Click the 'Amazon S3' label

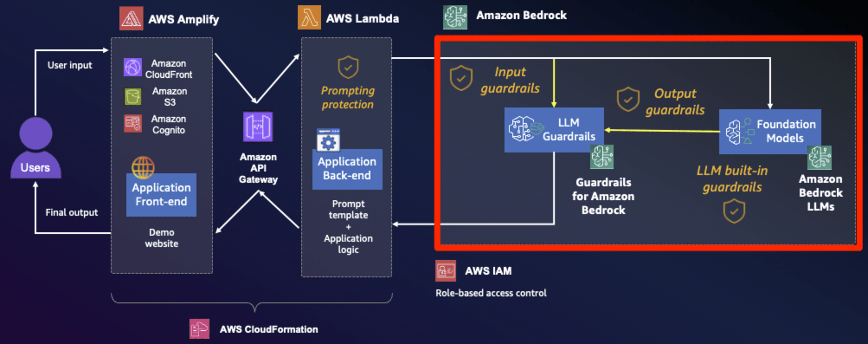pyautogui.click(x=170, y=97)
